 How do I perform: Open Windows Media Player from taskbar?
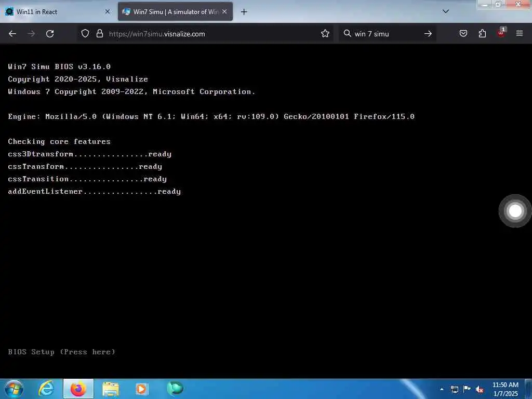(142, 389)
